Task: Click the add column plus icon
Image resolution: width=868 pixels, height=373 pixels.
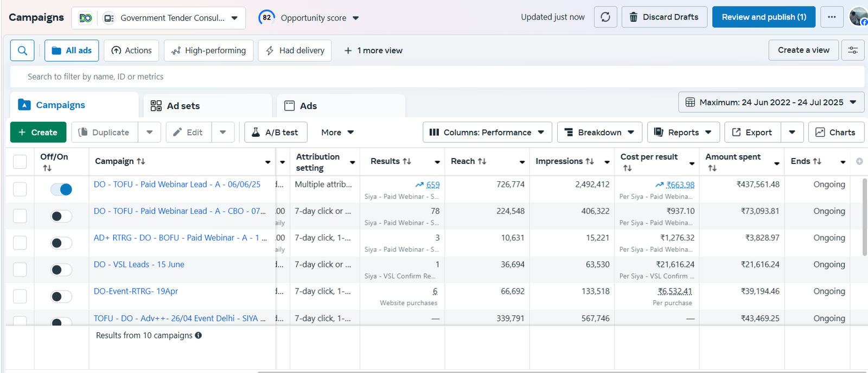Action: tap(859, 161)
